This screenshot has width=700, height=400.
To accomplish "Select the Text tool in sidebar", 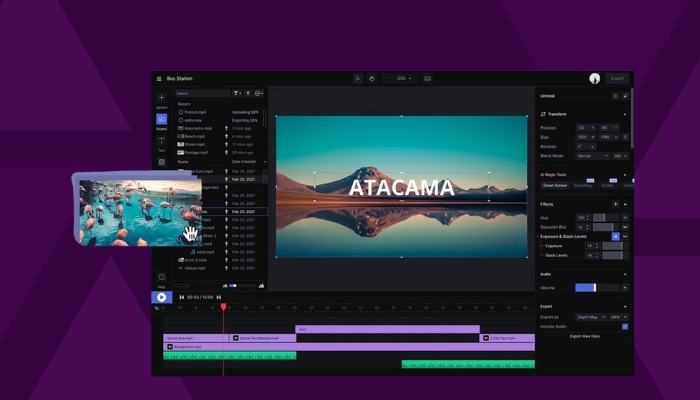I will 162,141.
